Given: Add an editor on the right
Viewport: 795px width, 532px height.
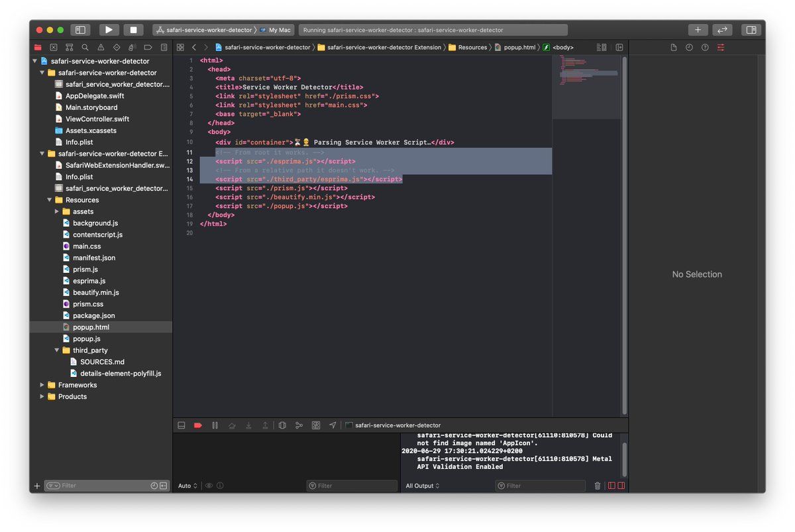Looking at the screenshot, I should click(619, 48).
